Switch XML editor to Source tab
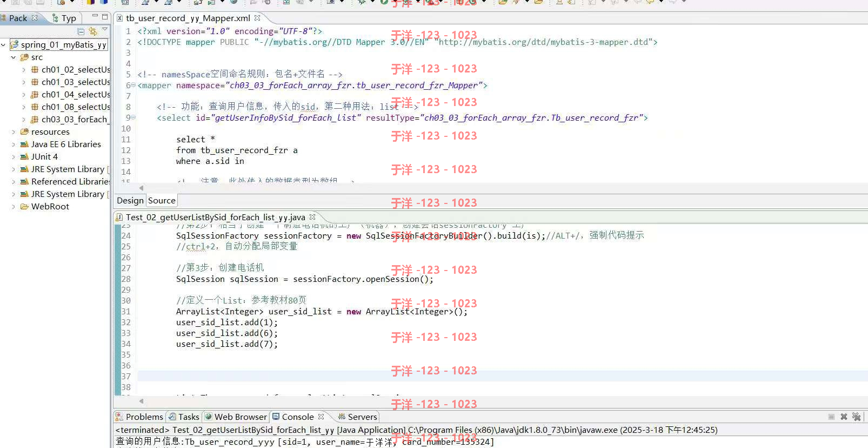 [162, 201]
